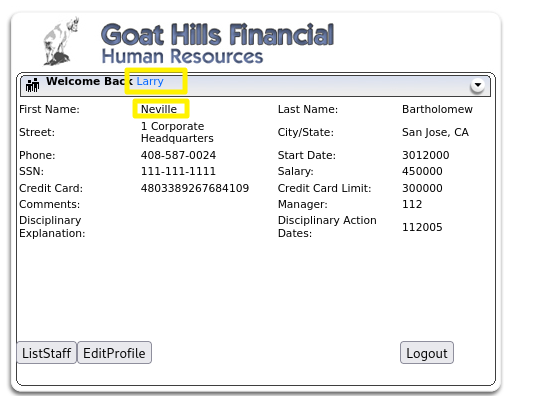Open the EditProfile button
Image resolution: width=543 pixels, height=406 pixels.
[x=114, y=353]
